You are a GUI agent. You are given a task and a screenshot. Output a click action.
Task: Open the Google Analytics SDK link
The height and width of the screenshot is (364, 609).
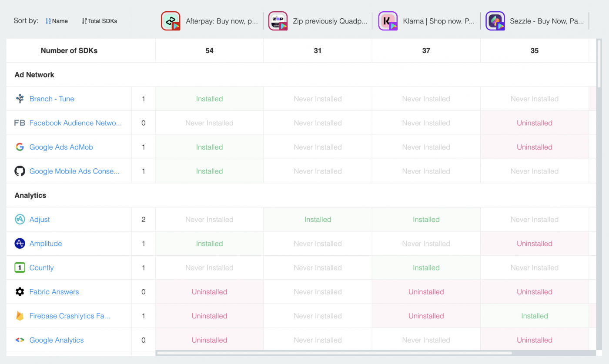[x=57, y=340]
